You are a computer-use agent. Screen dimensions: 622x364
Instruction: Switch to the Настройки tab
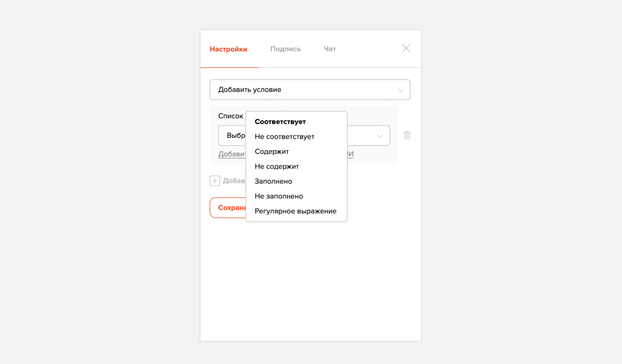pos(228,49)
